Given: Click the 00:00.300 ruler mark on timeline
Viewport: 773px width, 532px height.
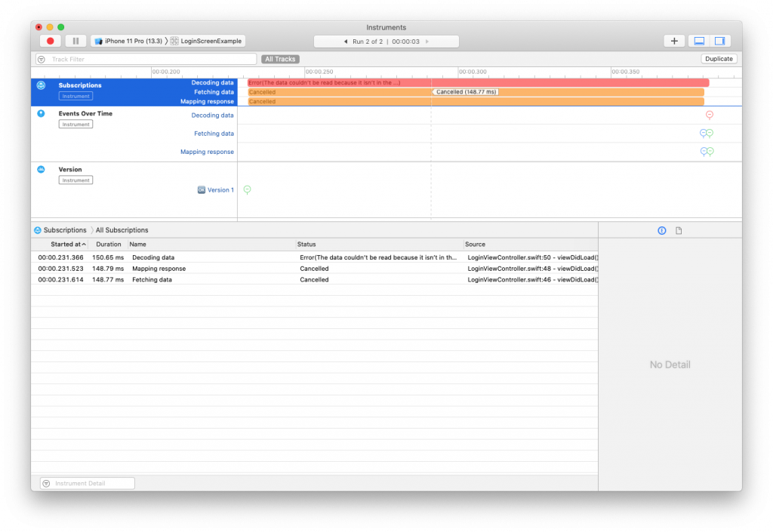Looking at the screenshot, I should 473,72.
